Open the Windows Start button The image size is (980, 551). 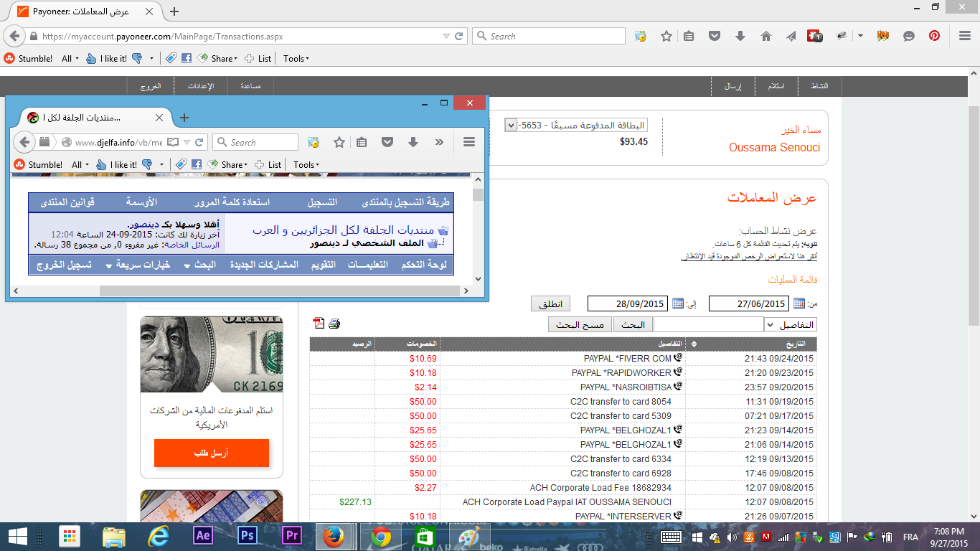[x=18, y=536]
